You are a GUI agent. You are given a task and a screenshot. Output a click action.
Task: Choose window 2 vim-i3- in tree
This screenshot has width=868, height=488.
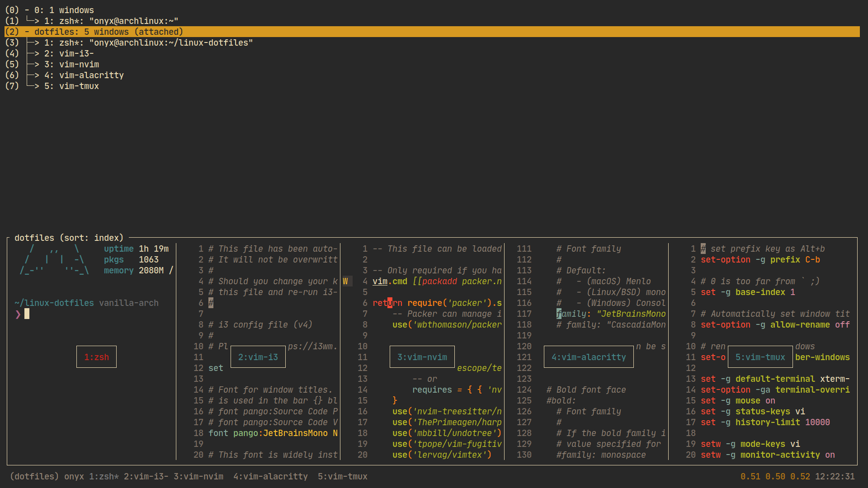point(69,53)
